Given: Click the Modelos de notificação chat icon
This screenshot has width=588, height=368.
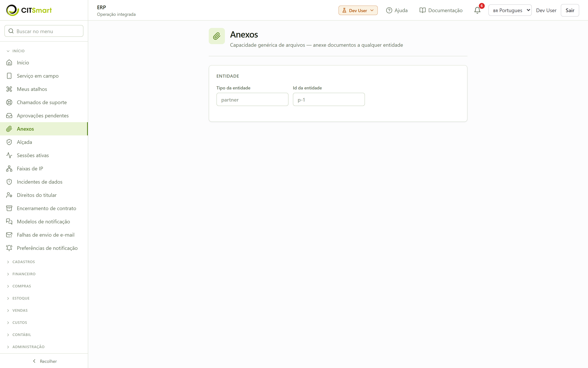Looking at the screenshot, I should click(x=9, y=222).
